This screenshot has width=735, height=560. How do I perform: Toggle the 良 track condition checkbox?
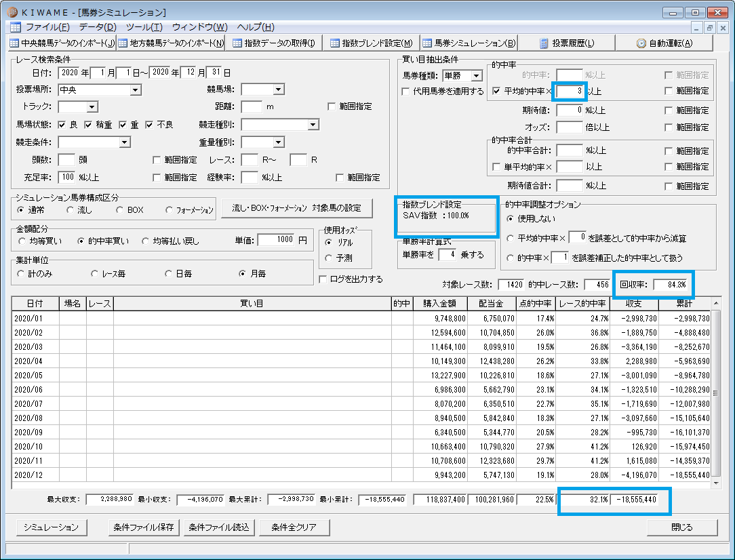[62, 125]
